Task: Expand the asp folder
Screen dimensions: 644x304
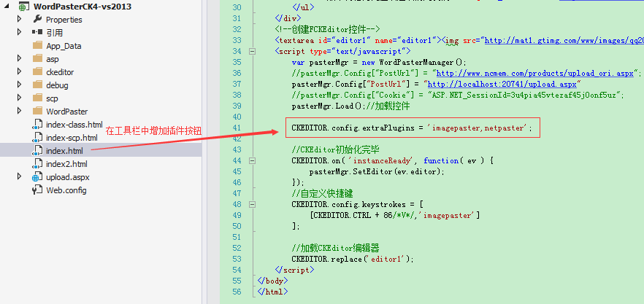Action: [19, 58]
